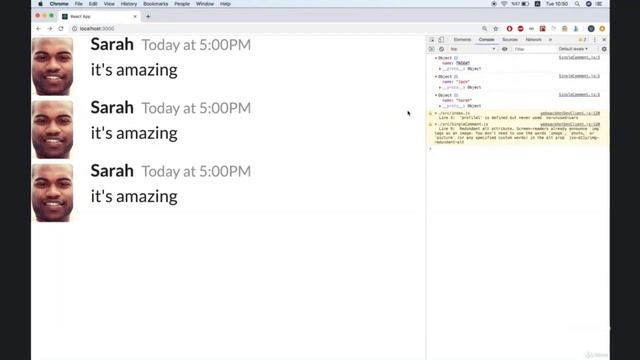This screenshot has height=360, width=640.
Task: Open the Chrome menu in the menu bar
Action: click(x=59, y=4)
